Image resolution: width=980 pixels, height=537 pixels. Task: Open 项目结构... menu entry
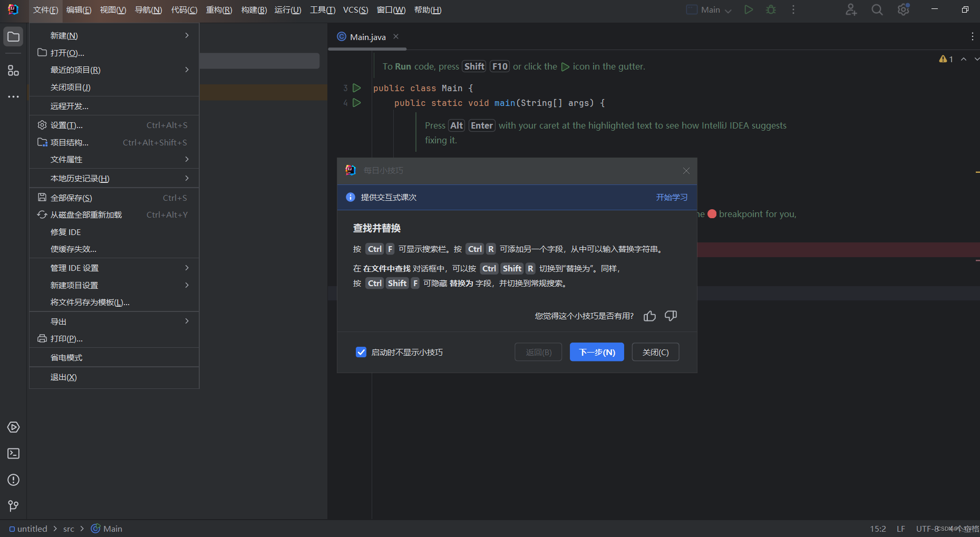click(114, 142)
